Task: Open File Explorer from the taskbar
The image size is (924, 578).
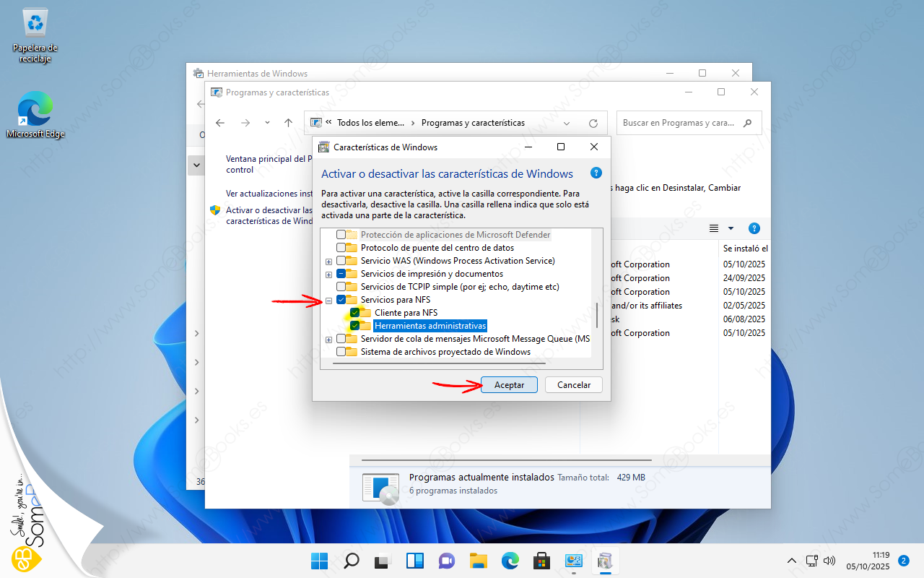Action: point(478,561)
